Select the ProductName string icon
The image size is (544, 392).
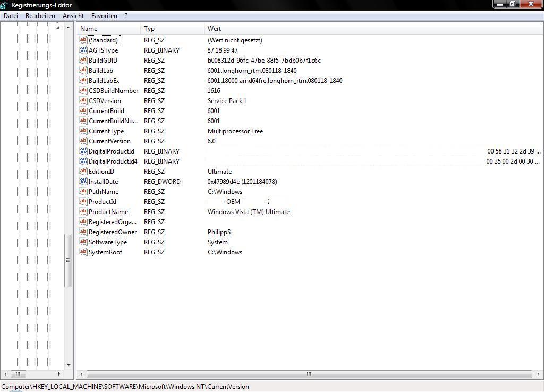coord(83,211)
